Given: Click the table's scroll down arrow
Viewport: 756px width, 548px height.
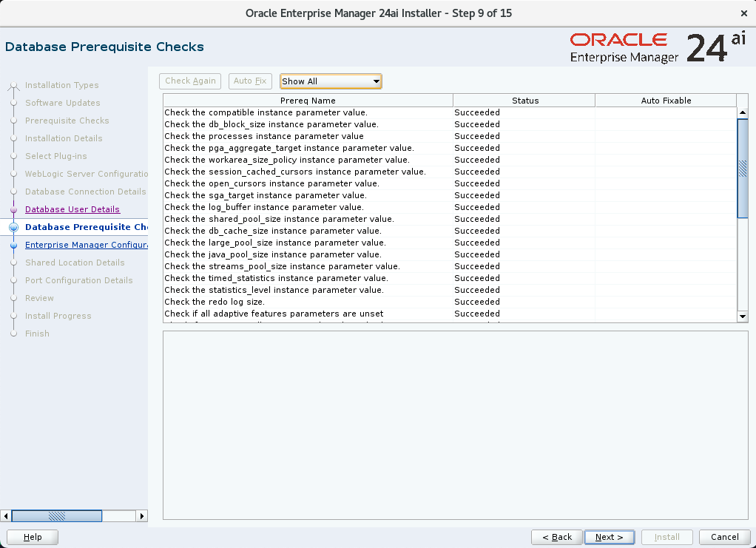Looking at the screenshot, I should click(x=743, y=317).
